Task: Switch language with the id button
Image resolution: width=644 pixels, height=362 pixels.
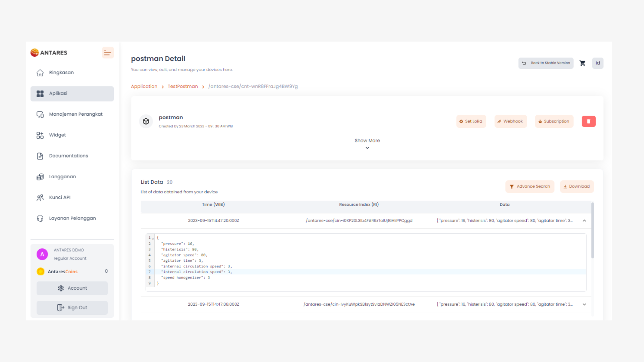Action: 597,63
